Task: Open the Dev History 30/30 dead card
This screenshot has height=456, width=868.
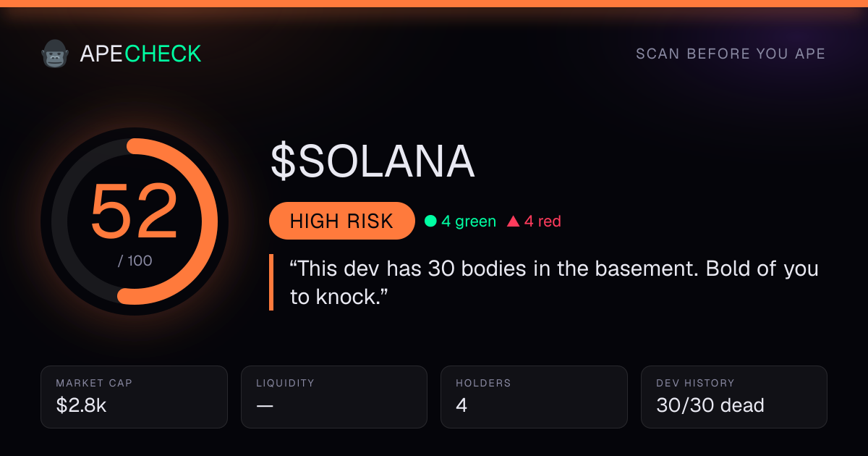Action: [x=734, y=397]
